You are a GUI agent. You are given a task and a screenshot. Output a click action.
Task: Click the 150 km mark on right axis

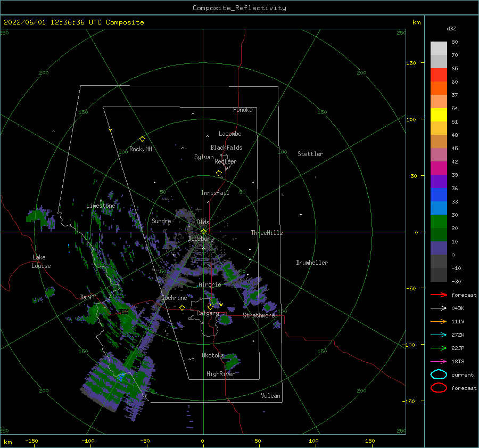tap(411, 63)
